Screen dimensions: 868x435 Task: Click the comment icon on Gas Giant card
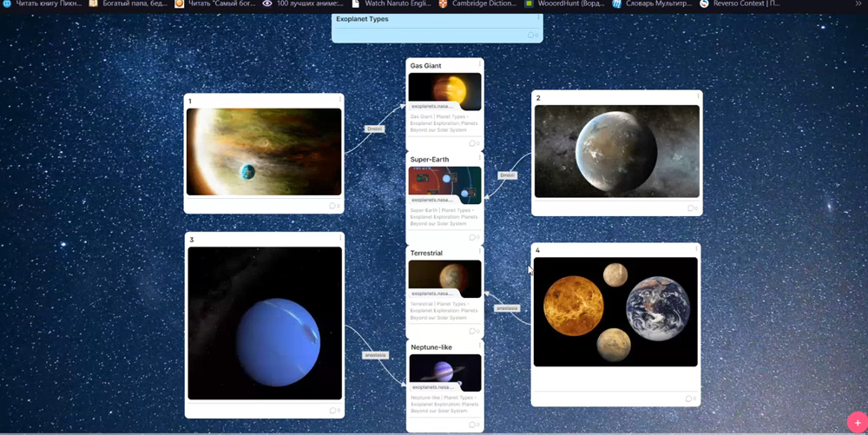coord(474,143)
